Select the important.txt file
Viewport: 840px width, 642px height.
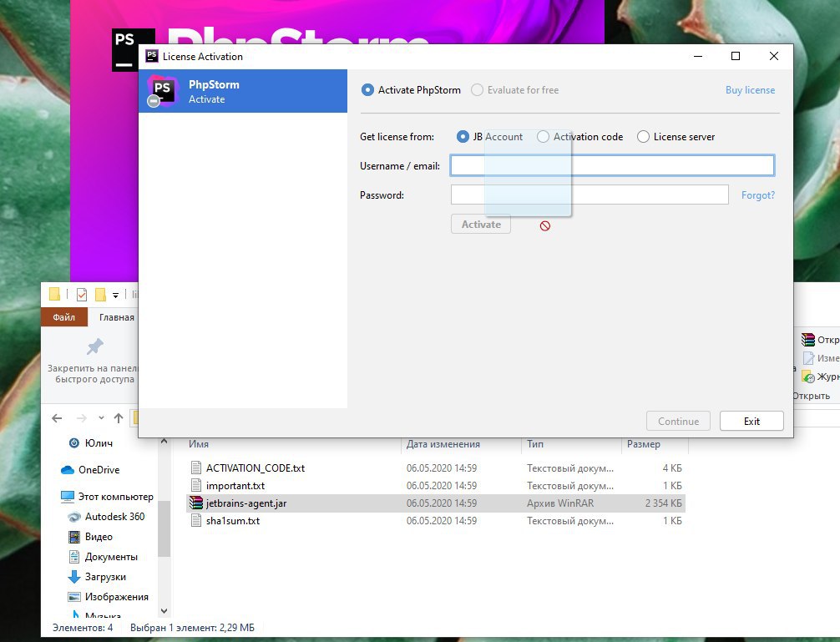coord(436,486)
